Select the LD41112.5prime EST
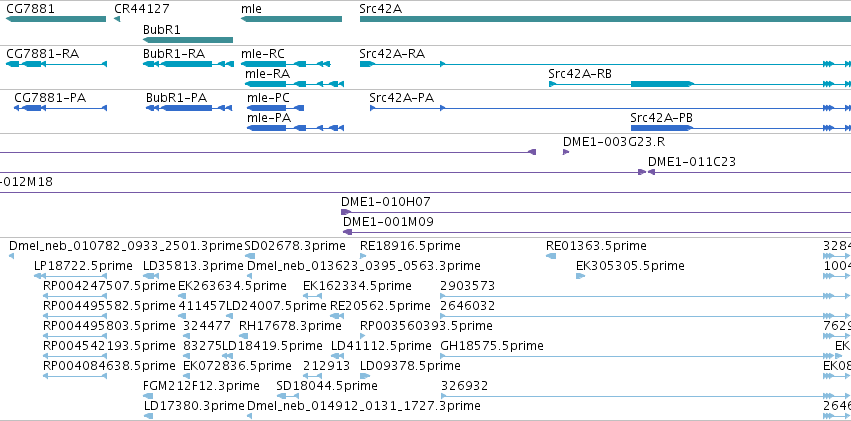Screen dimensions: 851x421 click(338, 356)
